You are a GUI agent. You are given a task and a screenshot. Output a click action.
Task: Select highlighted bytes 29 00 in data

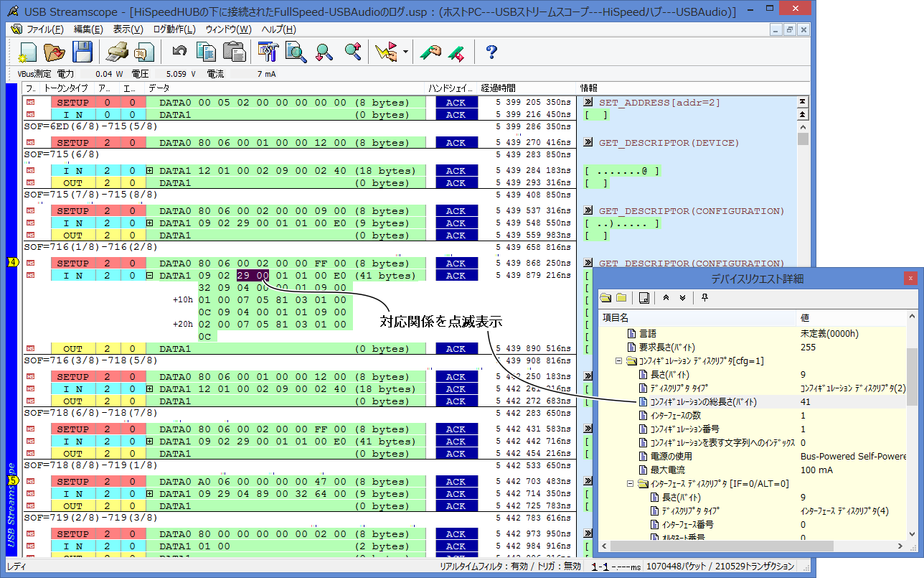253,276
